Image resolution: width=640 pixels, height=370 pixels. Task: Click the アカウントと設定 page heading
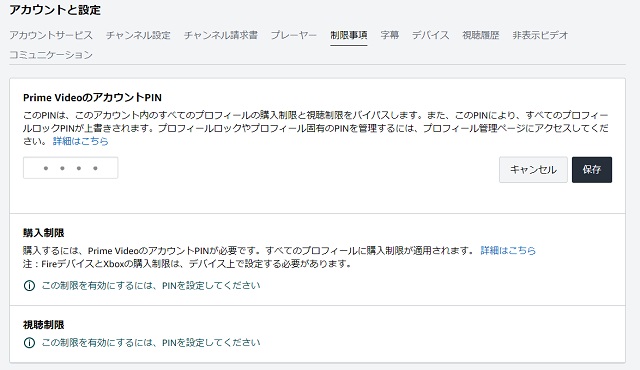pos(55,10)
